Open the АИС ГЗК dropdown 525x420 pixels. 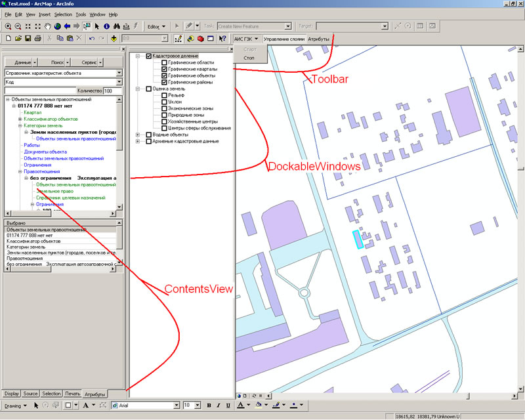(x=246, y=39)
